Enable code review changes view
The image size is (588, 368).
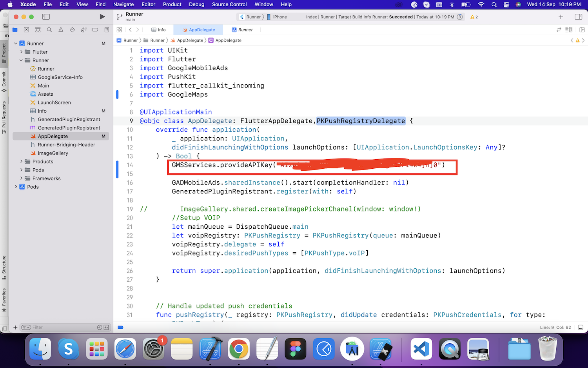[x=559, y=30]
